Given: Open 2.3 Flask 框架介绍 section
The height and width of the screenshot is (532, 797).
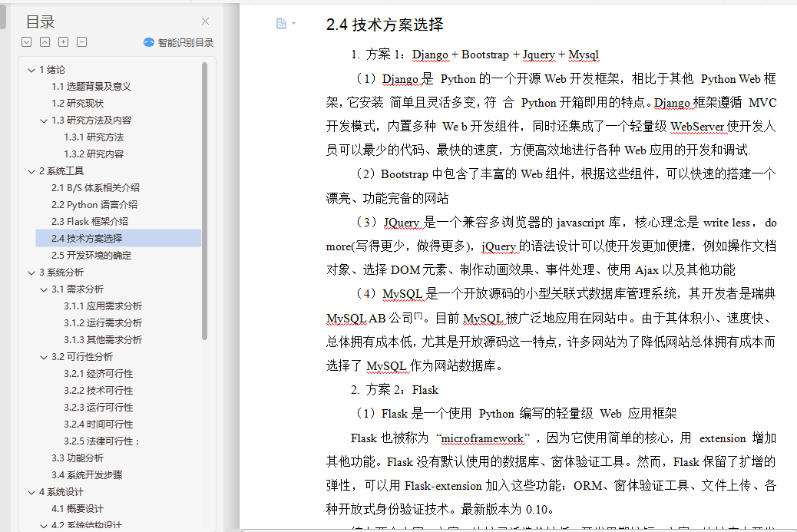Looking at the screenshot, I should [90, 222].
